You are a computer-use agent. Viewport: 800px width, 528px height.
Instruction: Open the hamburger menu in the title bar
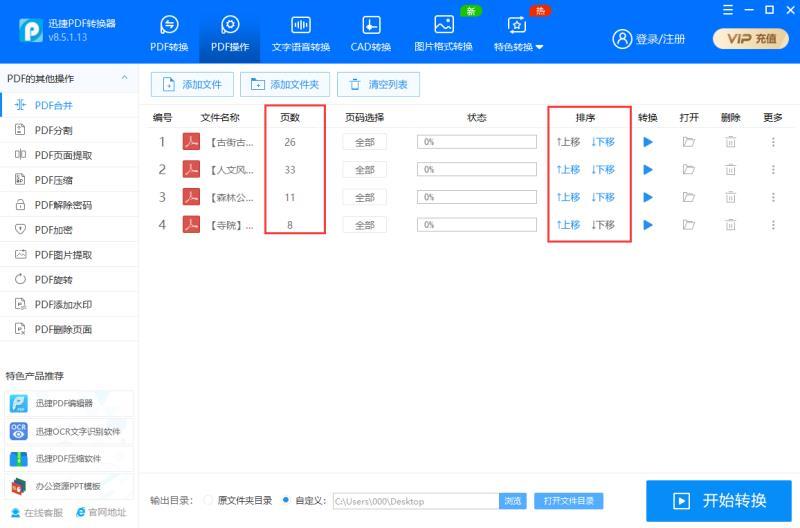coord(728,10)
